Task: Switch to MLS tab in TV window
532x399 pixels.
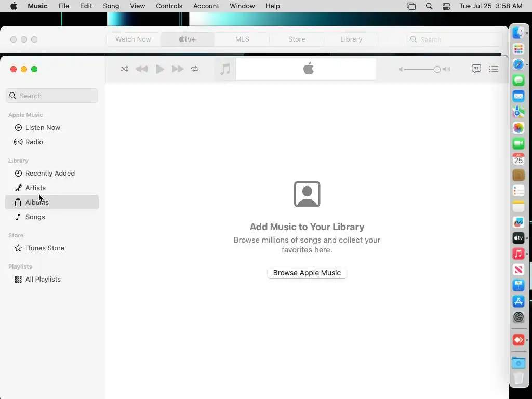Action: [x=242, y=39]
